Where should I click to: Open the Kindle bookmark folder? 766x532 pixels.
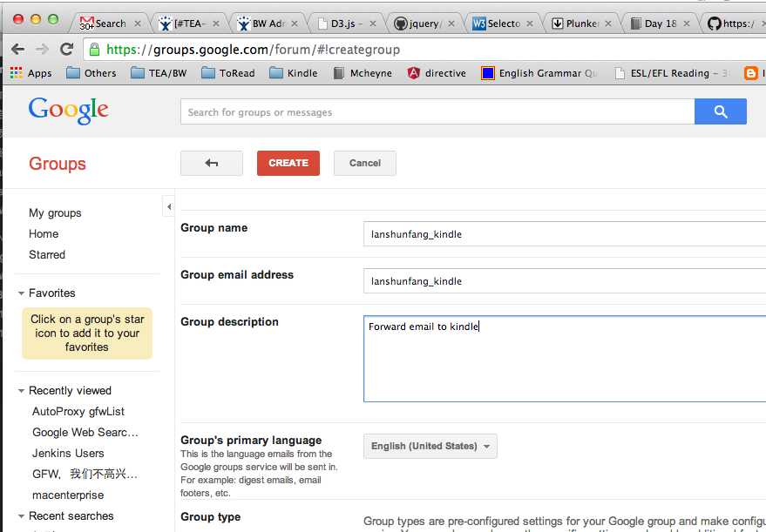293,73
